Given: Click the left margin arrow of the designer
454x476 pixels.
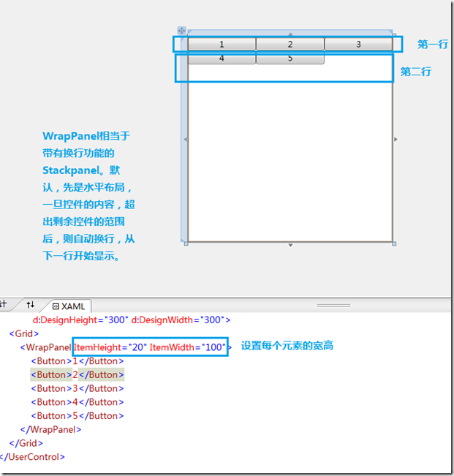Looking at the screenshot, I should coord(185,140).
